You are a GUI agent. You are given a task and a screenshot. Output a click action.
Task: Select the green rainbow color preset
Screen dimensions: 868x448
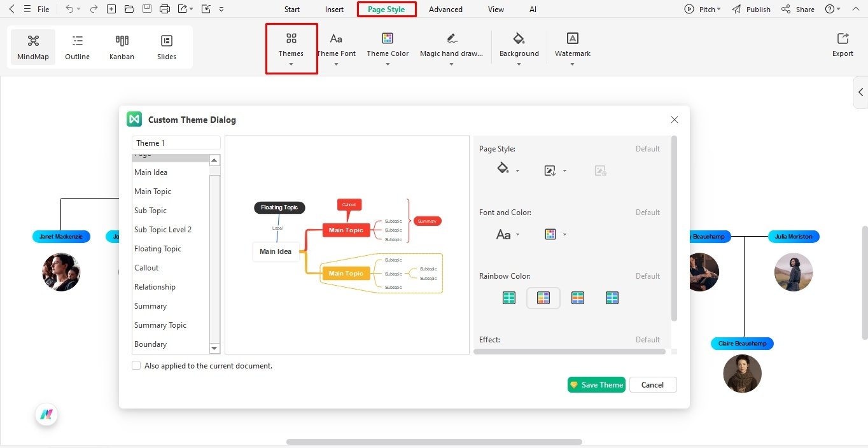click(x=509, y=297)
